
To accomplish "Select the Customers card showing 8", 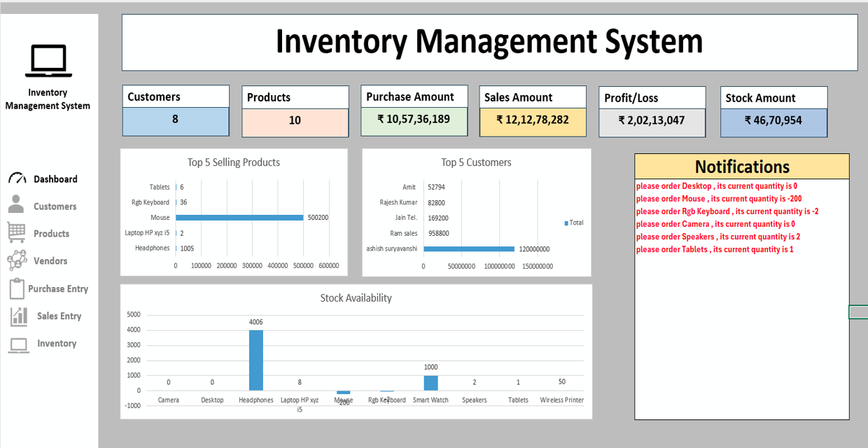I will (175, 122).
